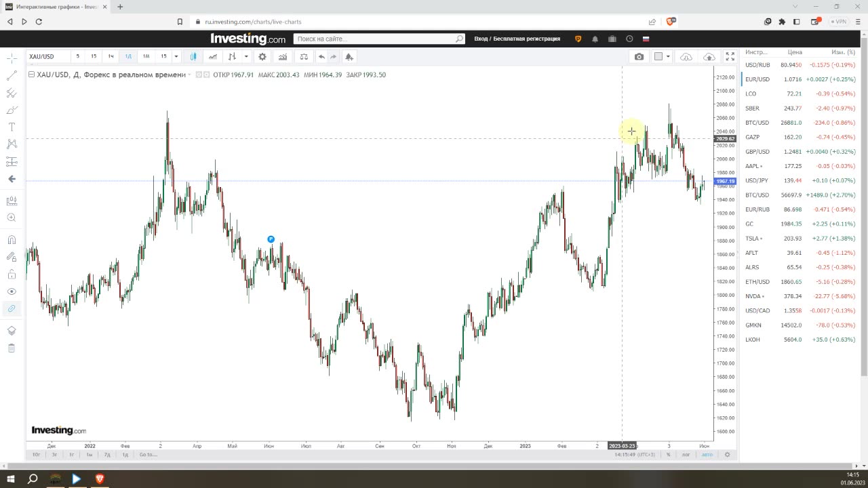Open Windows Start button
Image resolution: width=868 pixels, height=488 pixels.
point(11,479)
